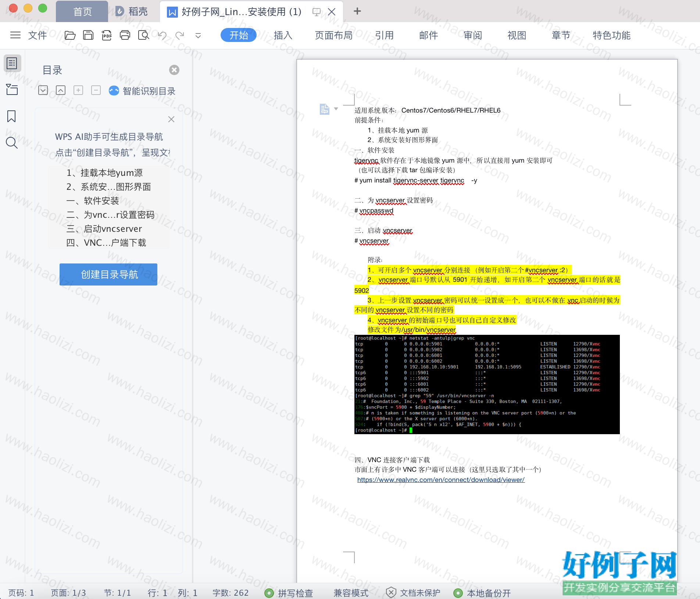Image resolution: width=700 pixels, height=599 pixels.
Task: Switch to the 特色功能 ribbon tab
Action: pyautogui.click(x=611, y=35)
